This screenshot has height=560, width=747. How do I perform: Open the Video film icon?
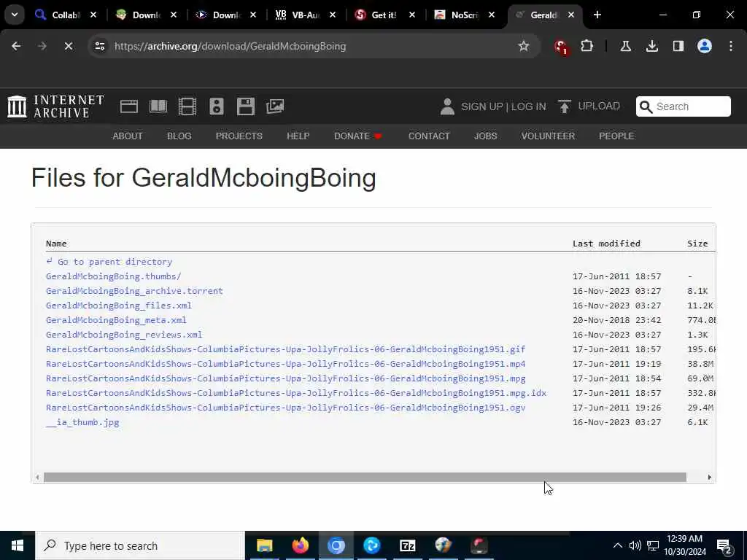187,106
